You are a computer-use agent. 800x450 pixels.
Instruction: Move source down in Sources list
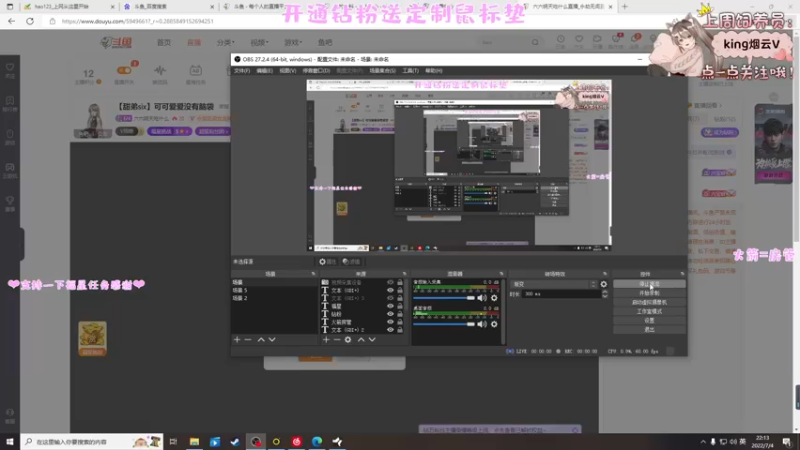(372, 340)
